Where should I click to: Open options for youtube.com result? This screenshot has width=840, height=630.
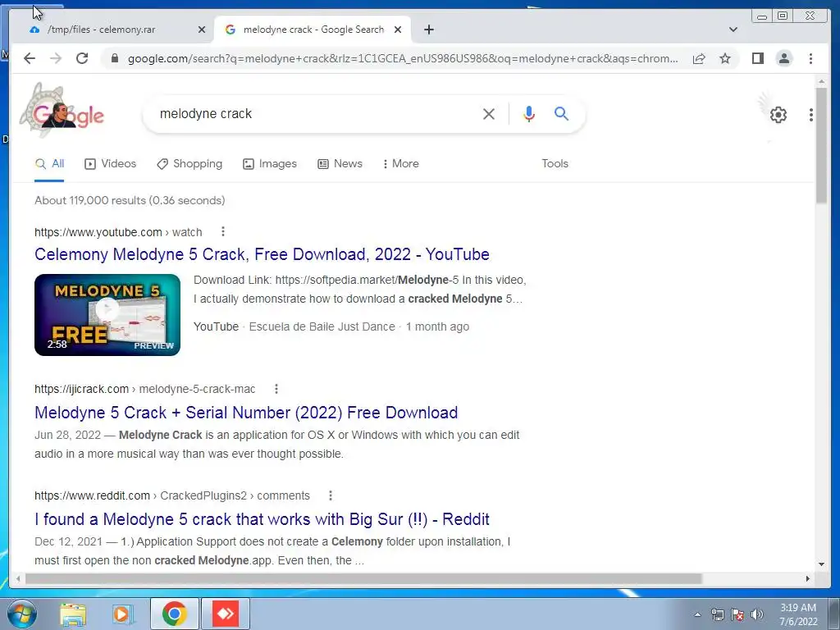click(x=223, y=231)
